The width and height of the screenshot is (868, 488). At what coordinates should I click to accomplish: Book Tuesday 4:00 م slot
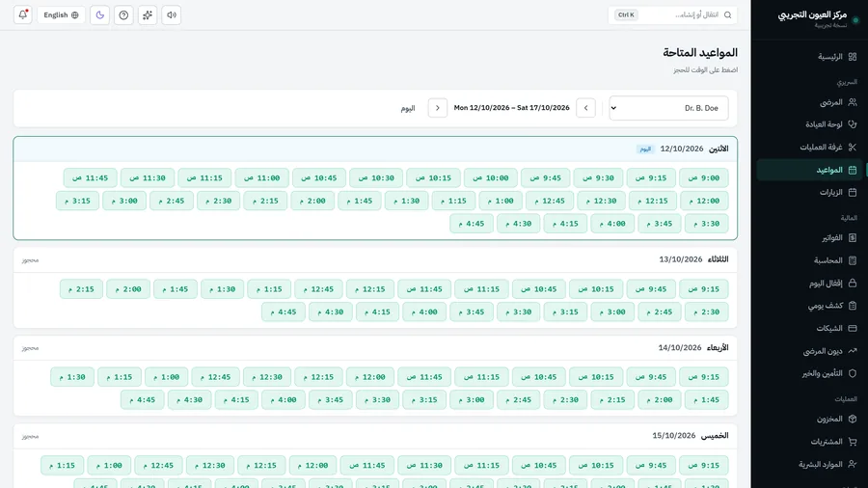click(x=424, y=312)
